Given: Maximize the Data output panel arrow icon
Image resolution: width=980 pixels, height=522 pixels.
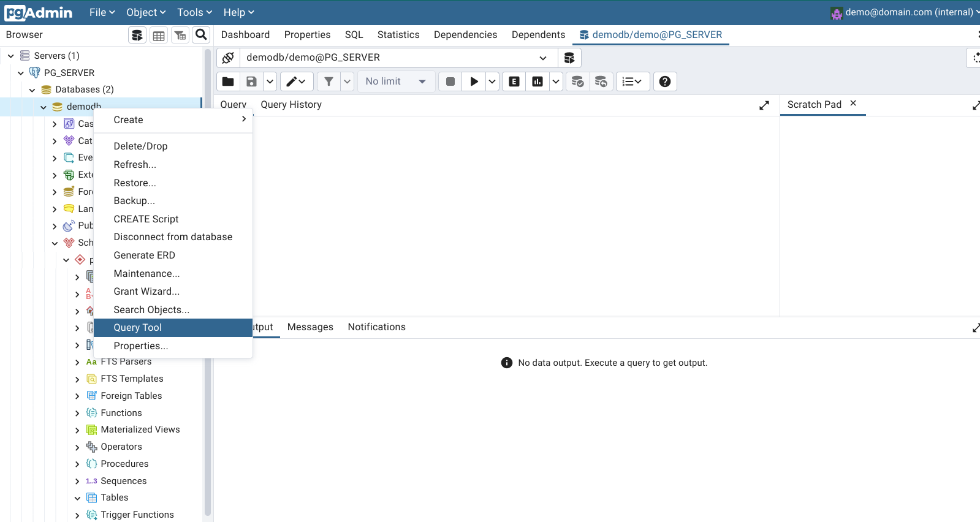Looking at the screenshot, I should (x=976, y=328).
